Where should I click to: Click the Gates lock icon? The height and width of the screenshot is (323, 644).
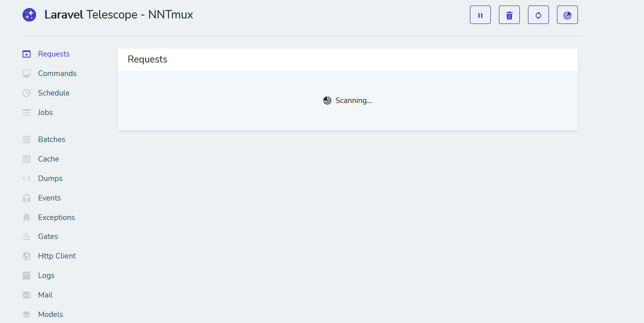pyautogui.click(x=26, y=236)
